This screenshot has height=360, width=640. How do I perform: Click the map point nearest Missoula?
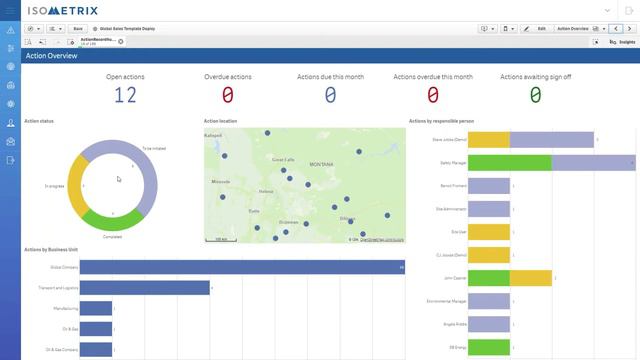222,197
